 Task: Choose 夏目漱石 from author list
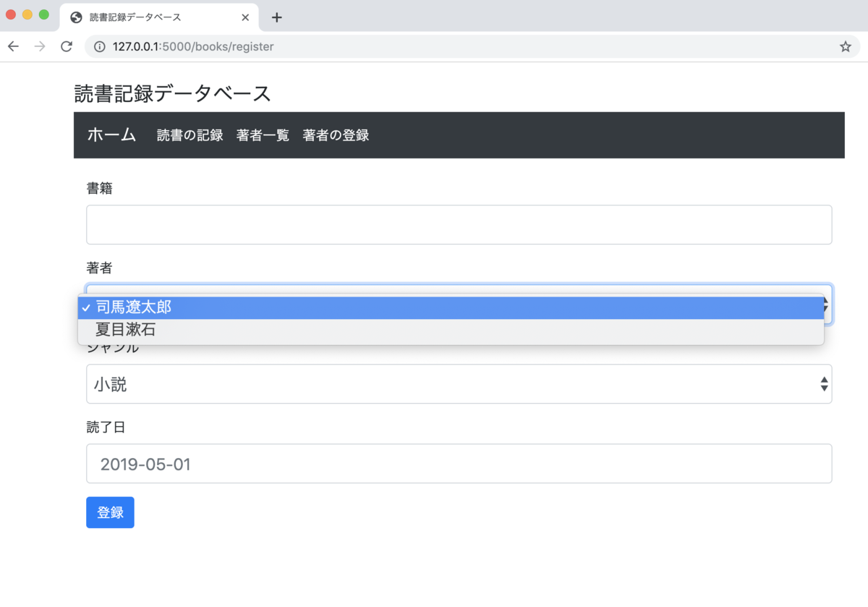[451, 330]
